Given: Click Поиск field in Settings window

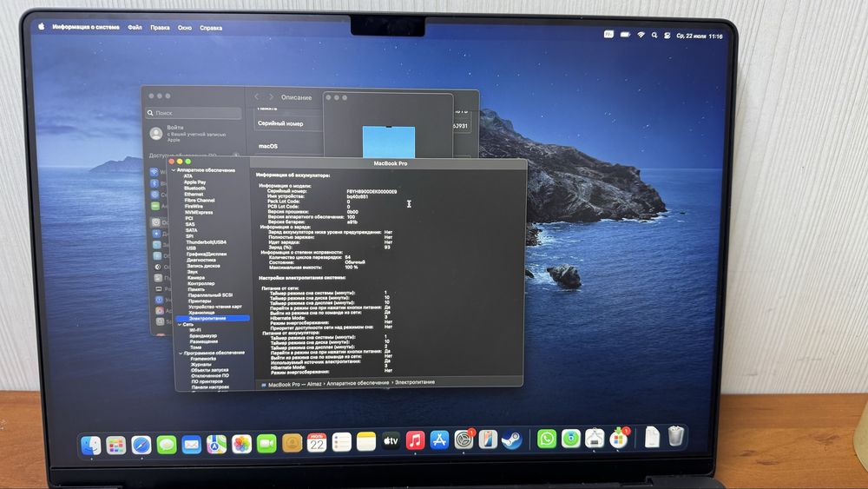Looking at the screenshot, I should point(194,113).
